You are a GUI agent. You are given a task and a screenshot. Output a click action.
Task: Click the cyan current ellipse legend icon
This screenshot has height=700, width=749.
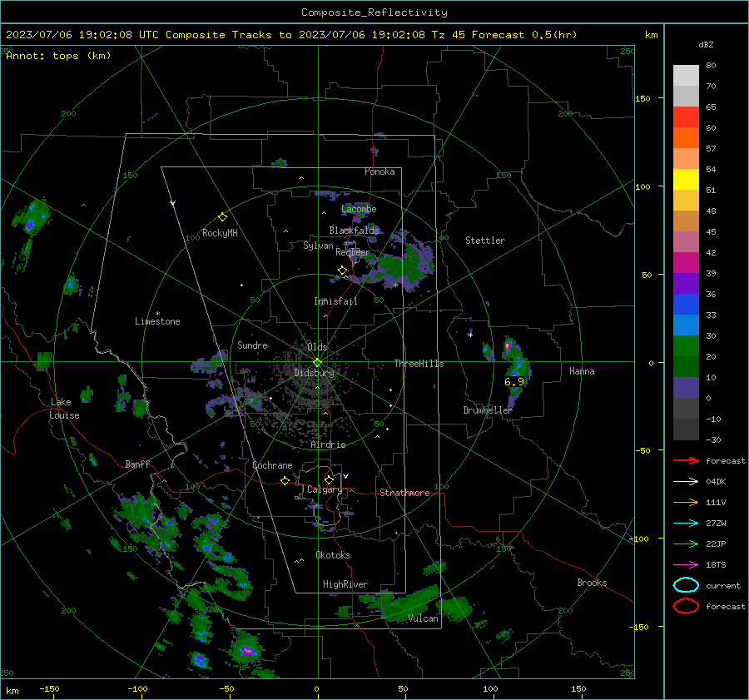pyautogui.click(x=686, y=585)
